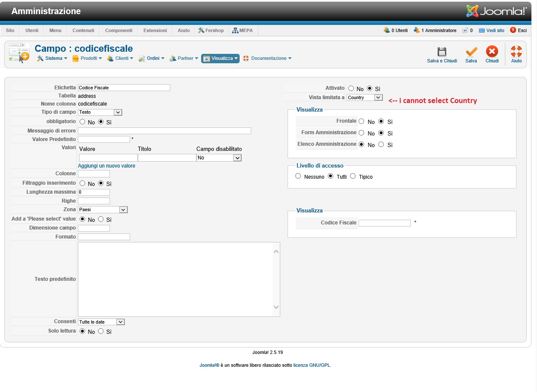537x392 pixels.
Task: Open the Componenti menu
Action: pos(119,30)
